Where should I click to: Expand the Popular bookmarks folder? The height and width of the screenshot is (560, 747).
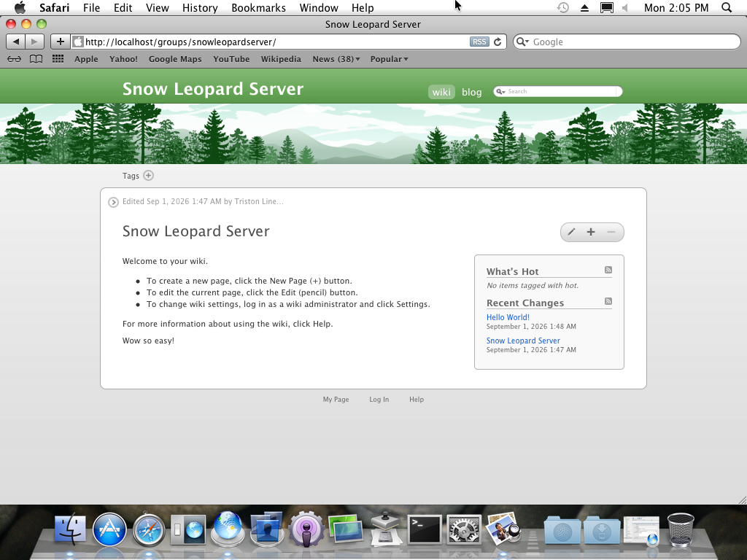[x=390, y=59]
